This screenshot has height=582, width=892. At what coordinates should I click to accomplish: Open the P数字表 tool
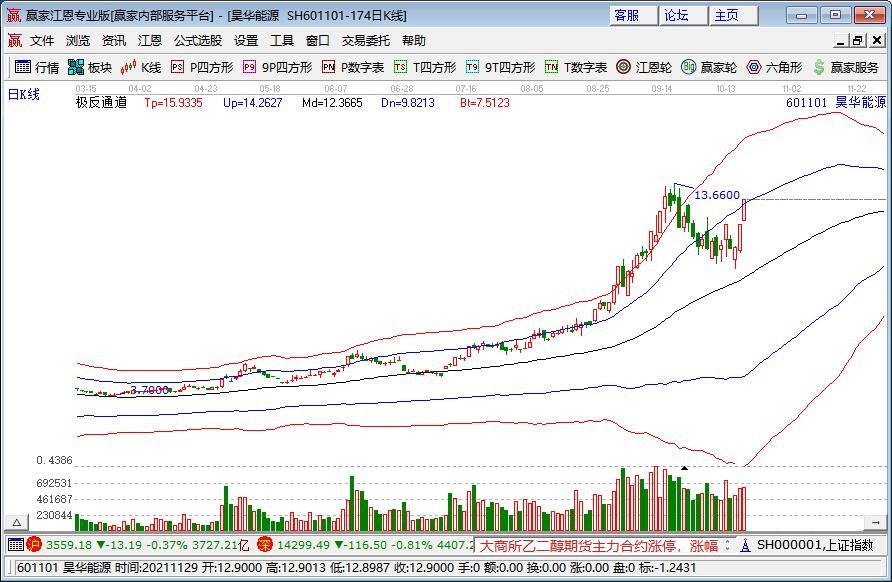click(x=353, y=67)
